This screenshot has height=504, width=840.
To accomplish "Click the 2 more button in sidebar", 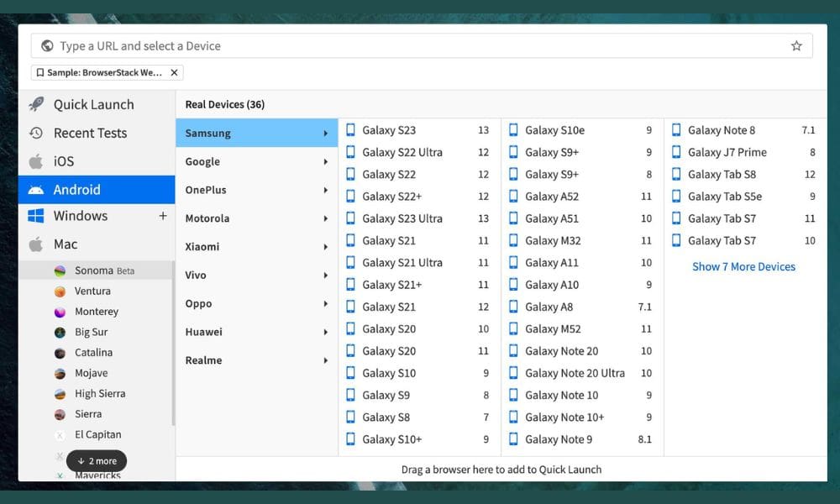I will coord(97,460).
